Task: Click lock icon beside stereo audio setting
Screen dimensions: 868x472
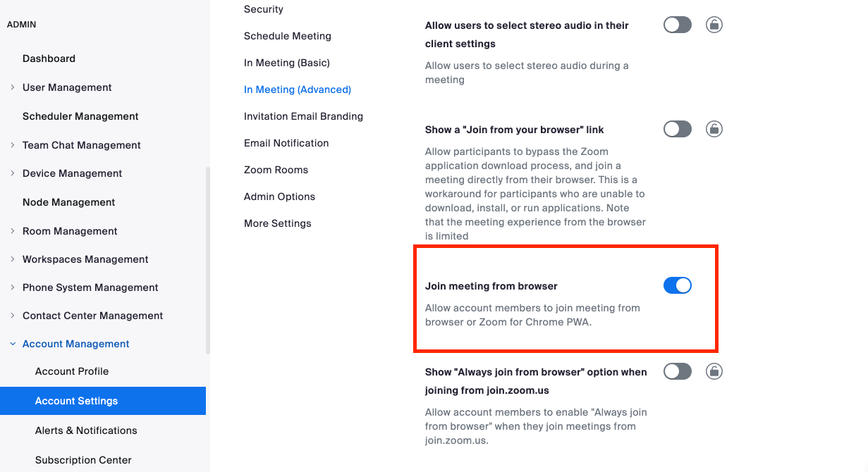Action: [x=714, y=25]
